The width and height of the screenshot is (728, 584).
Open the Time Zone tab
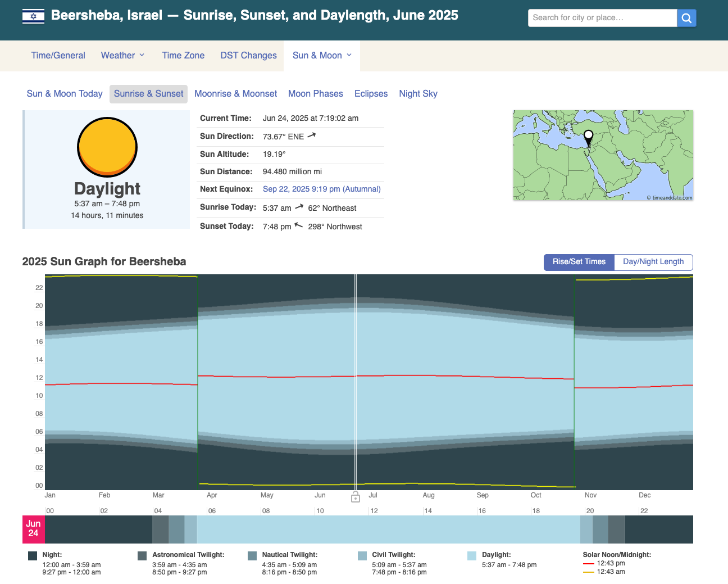pyautogui.click(x=183, y=56)
